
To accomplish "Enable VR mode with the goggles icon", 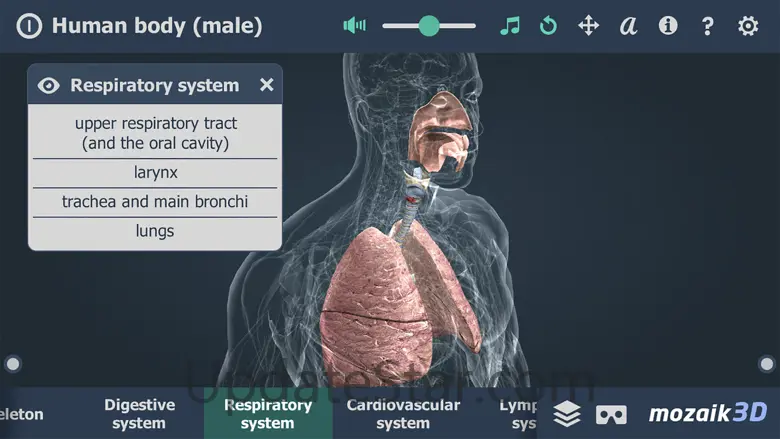I will click(611, 415).
